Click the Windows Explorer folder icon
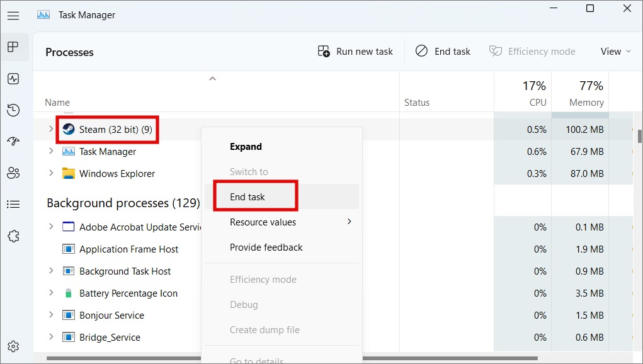This screenshot has width=643, height=364. point(69,173)
